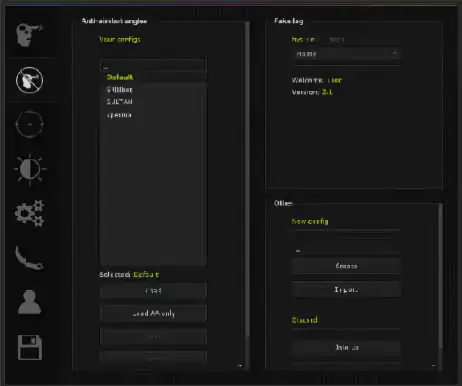Click the Load AA only button

153,313
